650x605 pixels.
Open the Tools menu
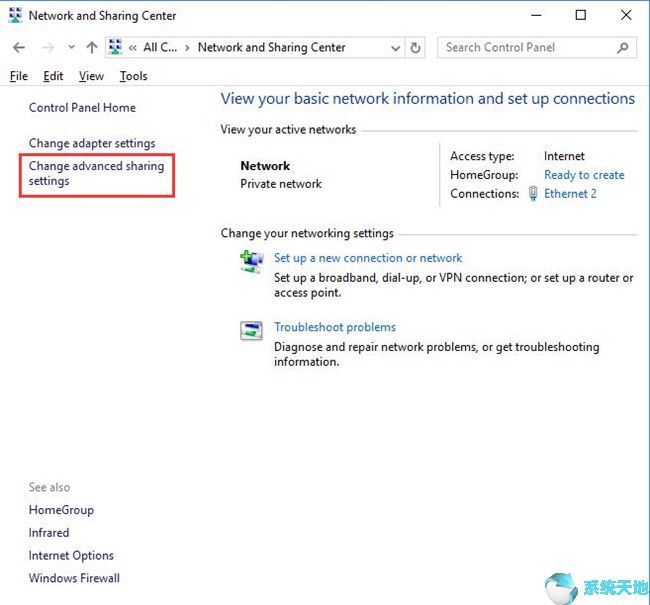click(133, 76)
